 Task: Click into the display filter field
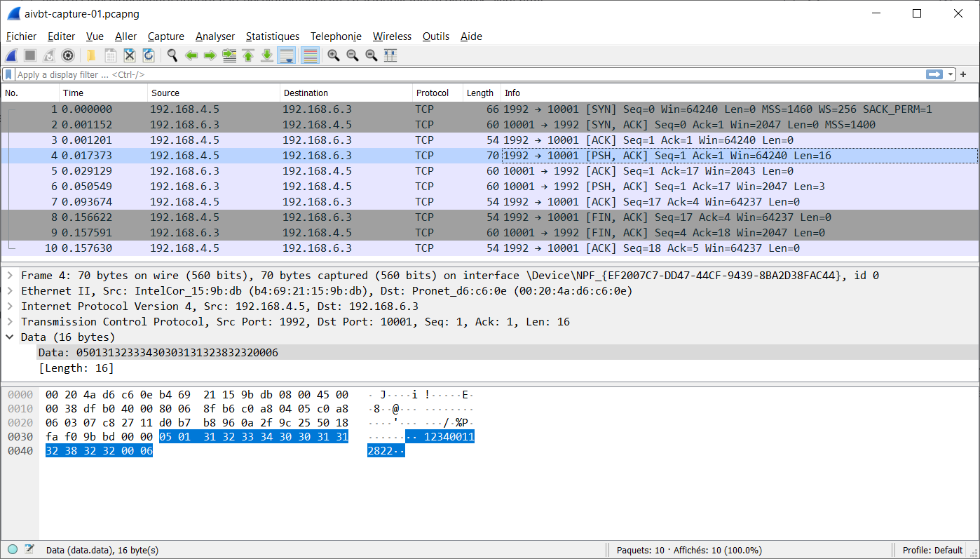point(468,74)
